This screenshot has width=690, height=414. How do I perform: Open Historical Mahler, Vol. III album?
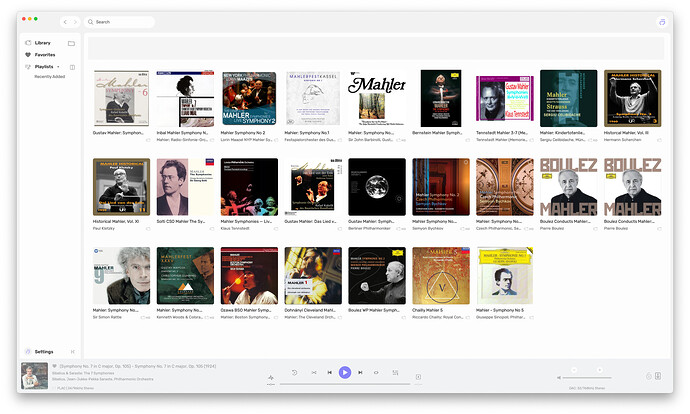tap(632, 98)
